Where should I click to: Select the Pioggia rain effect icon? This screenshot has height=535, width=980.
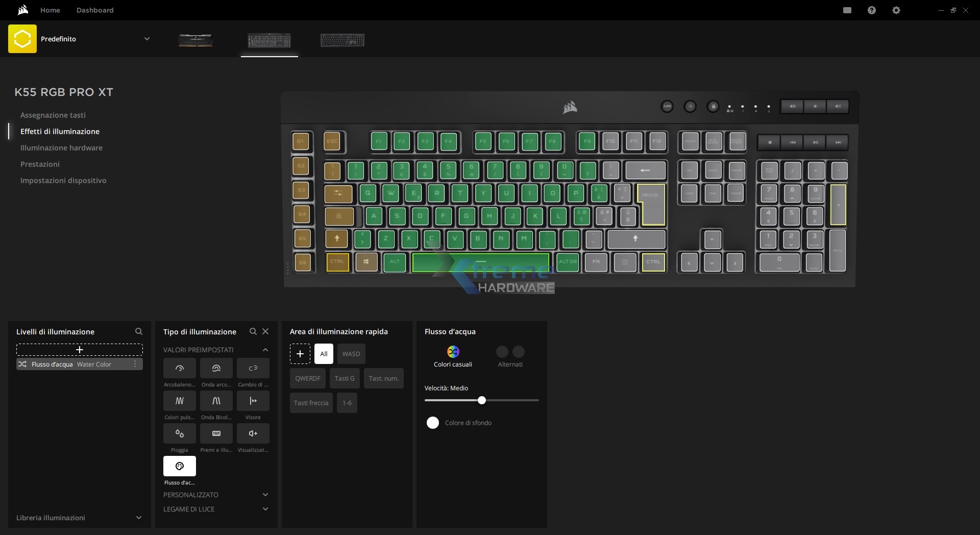click(179, 433)
